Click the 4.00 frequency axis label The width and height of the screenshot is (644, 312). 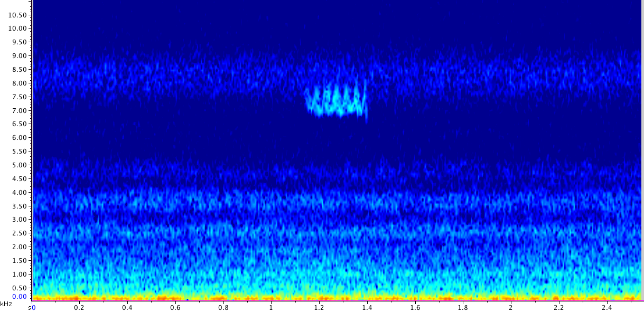pos(20,193)
